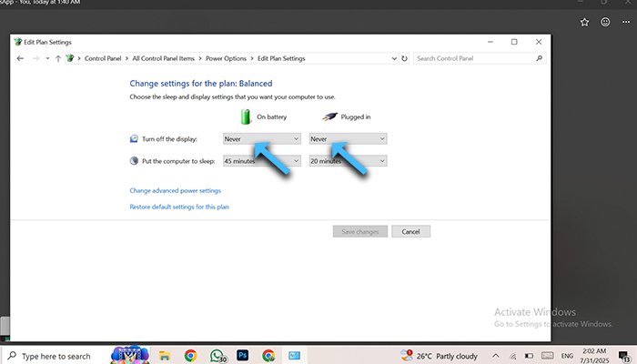637x364 pixels.
Task: Maximize the Edit Plan Settings window
Action: pyautogui.click(x=514, y=42)
